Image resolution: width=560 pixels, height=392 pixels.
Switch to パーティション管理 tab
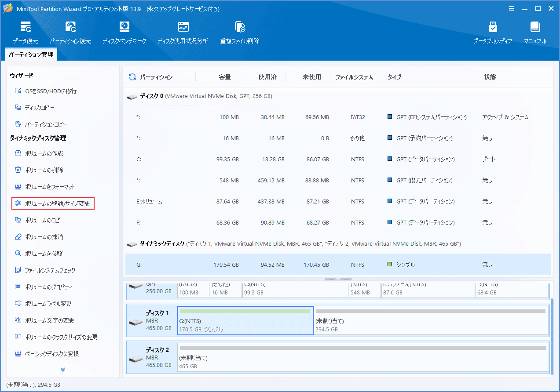(31, 54)
